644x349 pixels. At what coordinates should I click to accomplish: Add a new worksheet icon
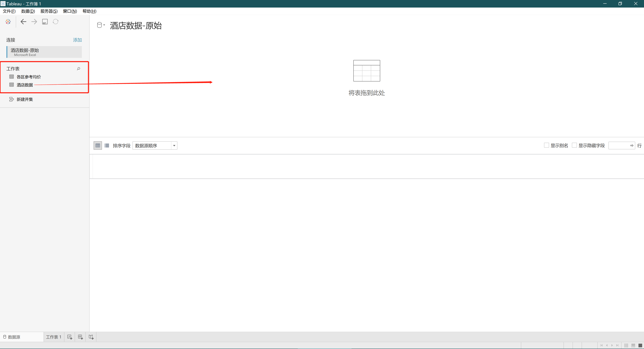(70, 337)
